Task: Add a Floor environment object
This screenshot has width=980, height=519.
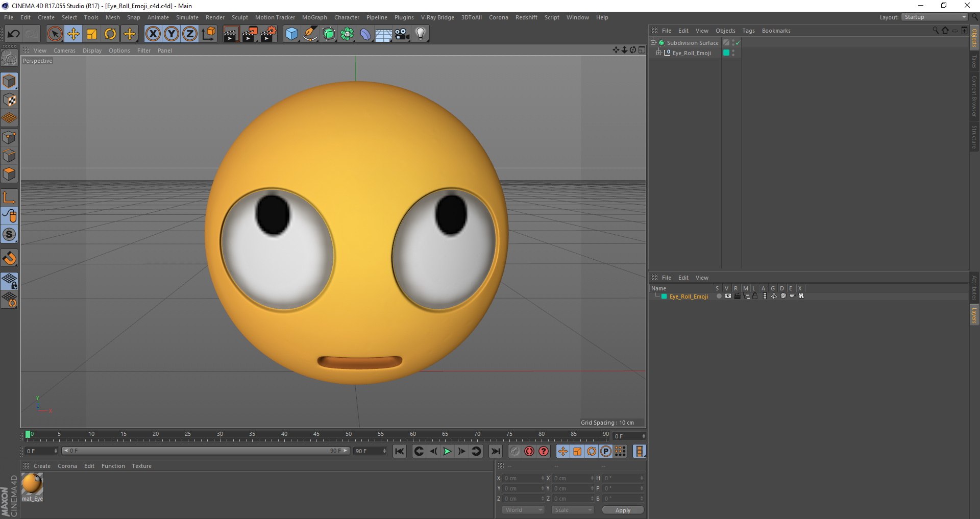Action: (384, 34)
